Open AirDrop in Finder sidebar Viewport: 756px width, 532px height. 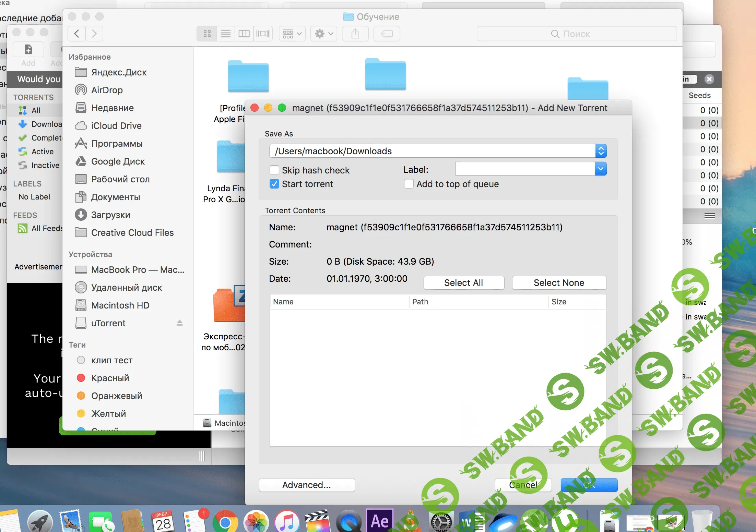pos(107,90)
